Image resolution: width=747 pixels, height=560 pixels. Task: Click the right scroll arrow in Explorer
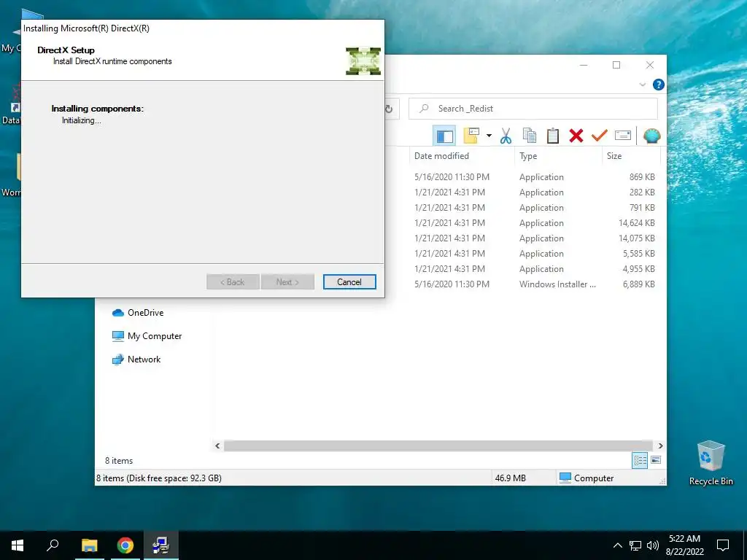tap(660, 446)
